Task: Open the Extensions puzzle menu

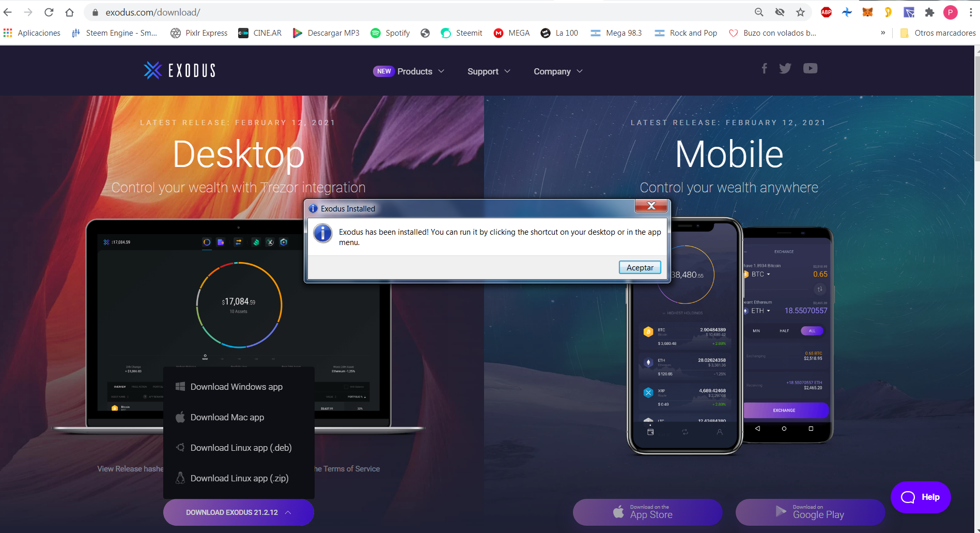Action: point(929,12)
